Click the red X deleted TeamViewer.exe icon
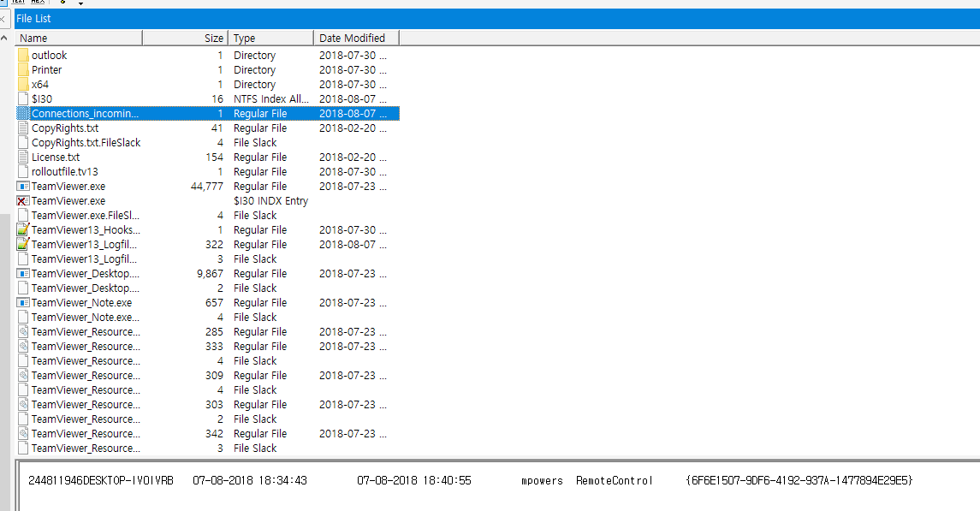This screenshot has height=511, width=980. pos(23,200)
